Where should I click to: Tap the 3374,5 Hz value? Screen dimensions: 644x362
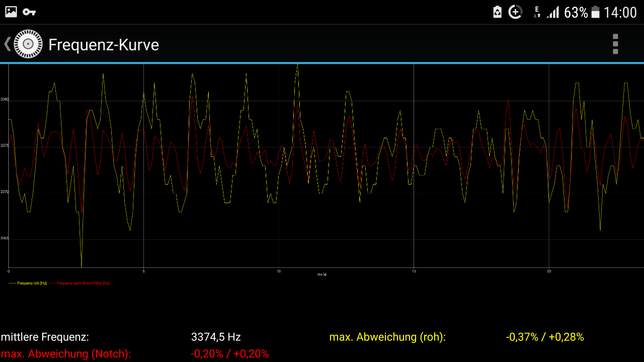216,337
